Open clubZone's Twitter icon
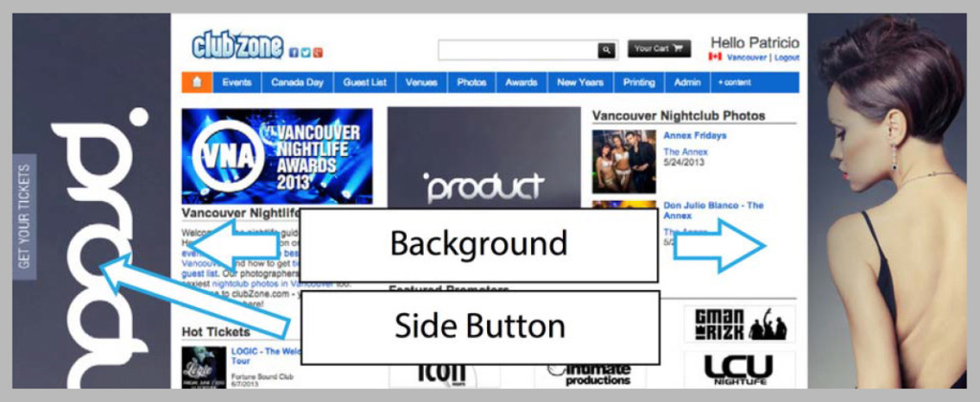The image size is (980, 402). coord(305,53)
